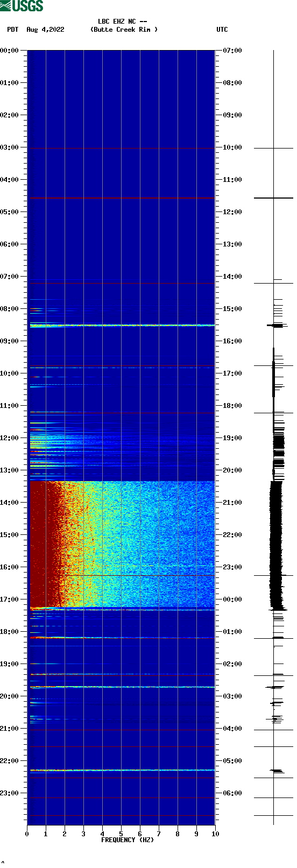This screenshot has width=297, height=868.
Task: Click the UTC time label '12:00'
Action: (x=232, y=212)
